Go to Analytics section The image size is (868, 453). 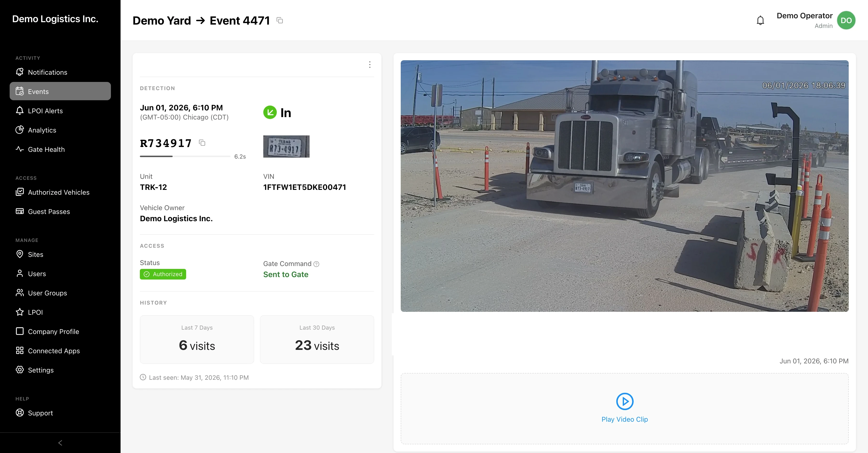pos(60,130)
